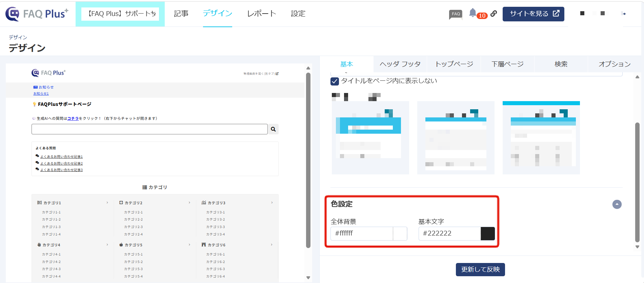The width and height of the screenshot is (644, 283).
Task: Click the コチラ link
Action: (73, 118)
